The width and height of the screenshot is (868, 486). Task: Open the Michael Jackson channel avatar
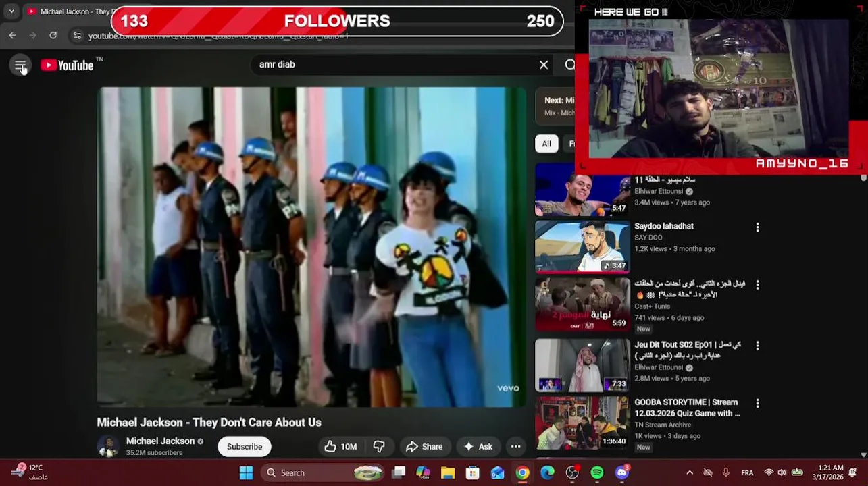108,446
